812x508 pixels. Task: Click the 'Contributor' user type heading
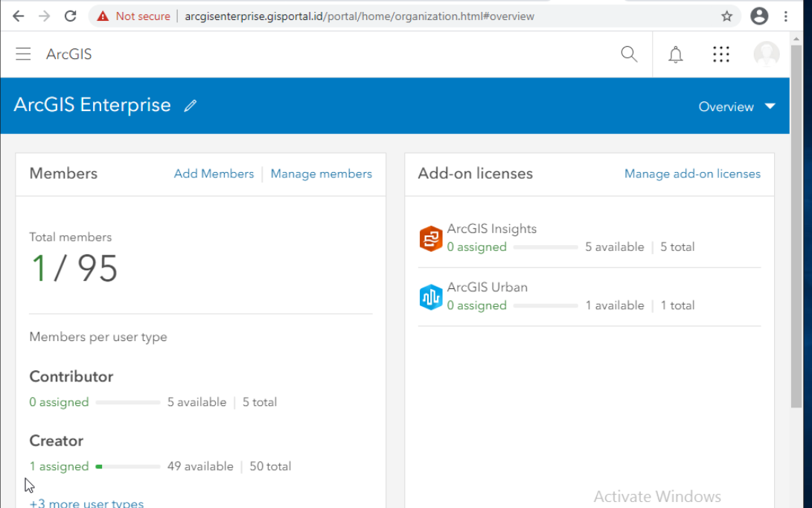coord(71,376)
